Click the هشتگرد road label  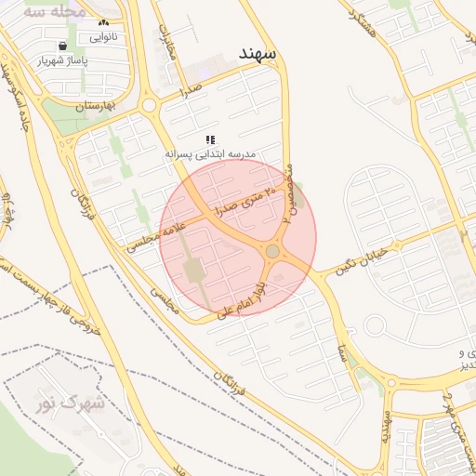coord(362,23)
